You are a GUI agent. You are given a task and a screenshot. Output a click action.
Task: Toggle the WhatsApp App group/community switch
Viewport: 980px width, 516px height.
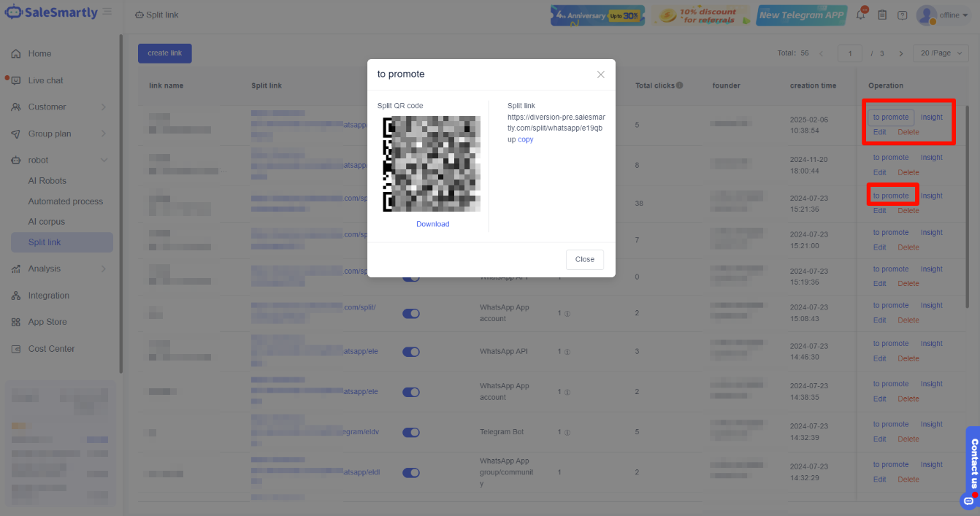411,472
